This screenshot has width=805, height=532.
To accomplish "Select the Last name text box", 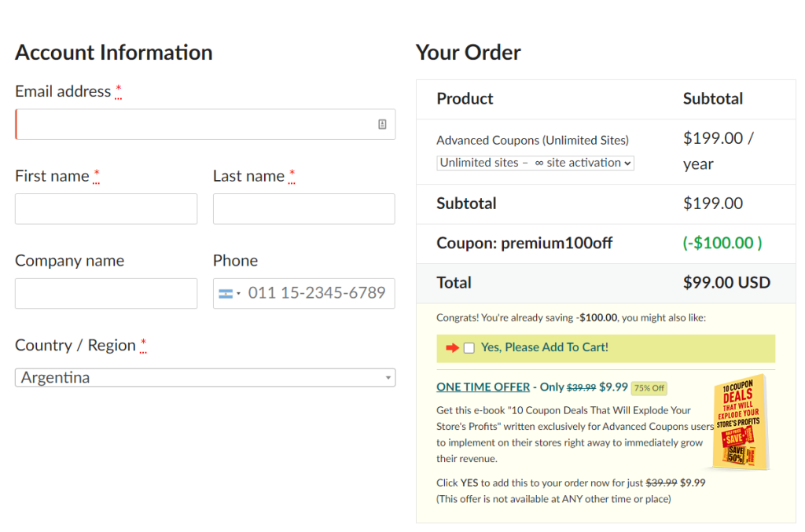I will tap(303, 209).
